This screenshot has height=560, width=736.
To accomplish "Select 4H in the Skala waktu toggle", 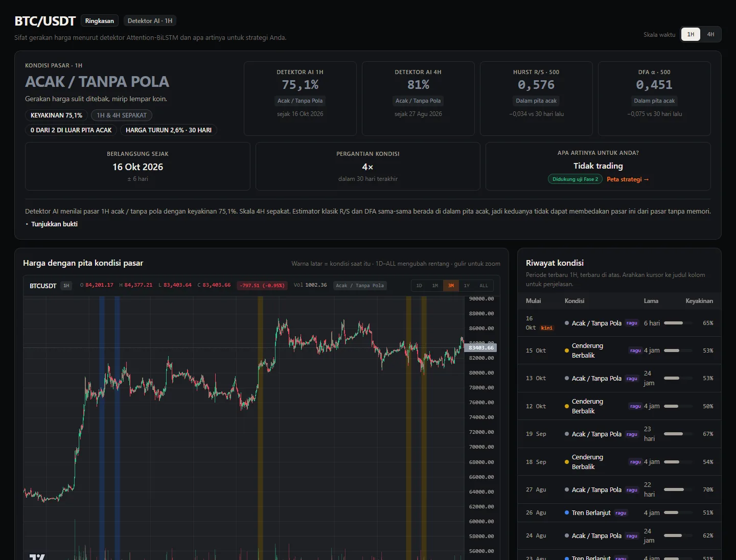I will point(710,34).
